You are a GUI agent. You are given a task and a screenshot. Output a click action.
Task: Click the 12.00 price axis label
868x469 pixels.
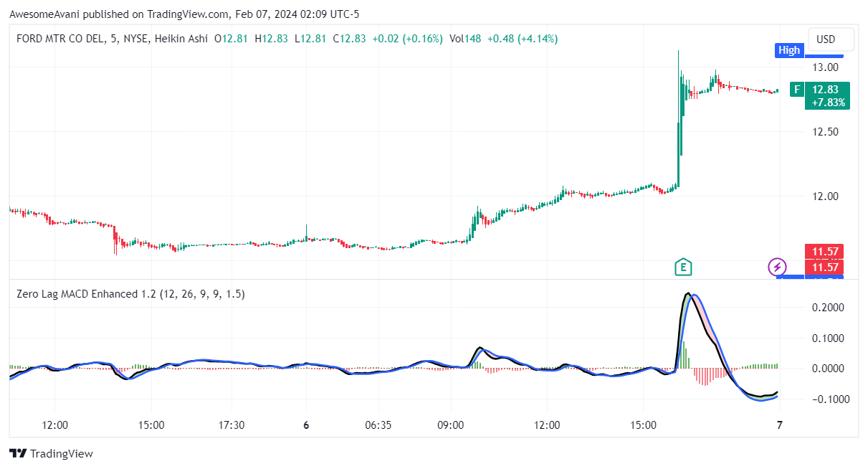[x=826, y=196]
